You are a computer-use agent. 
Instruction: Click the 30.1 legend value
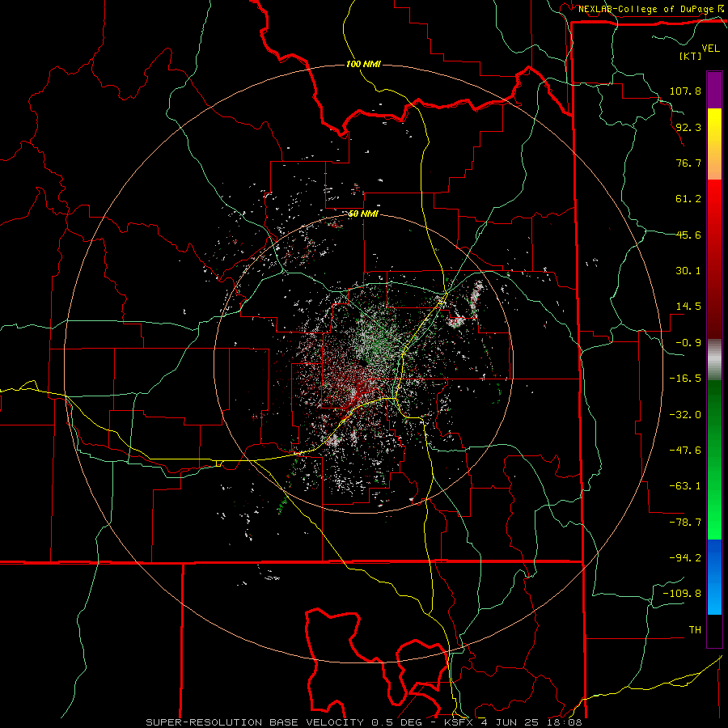688,271
